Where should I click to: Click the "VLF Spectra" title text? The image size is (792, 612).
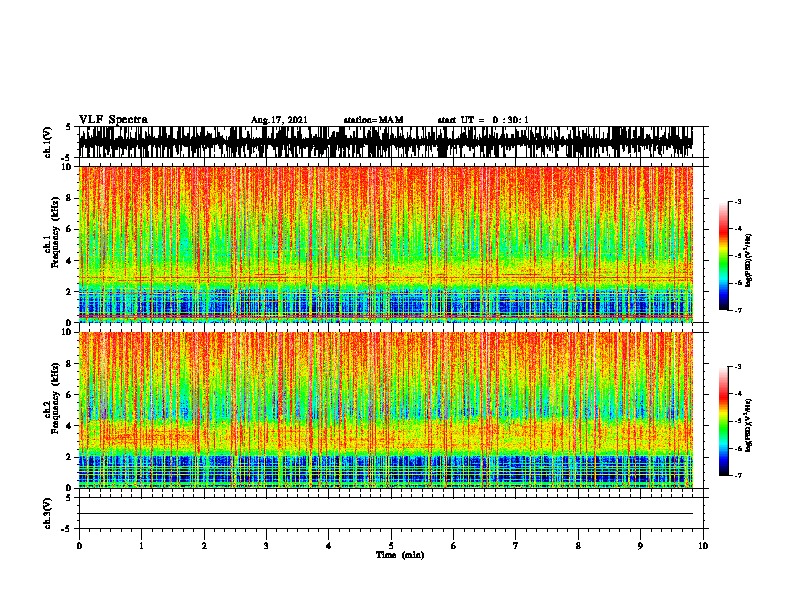[113, 120]
